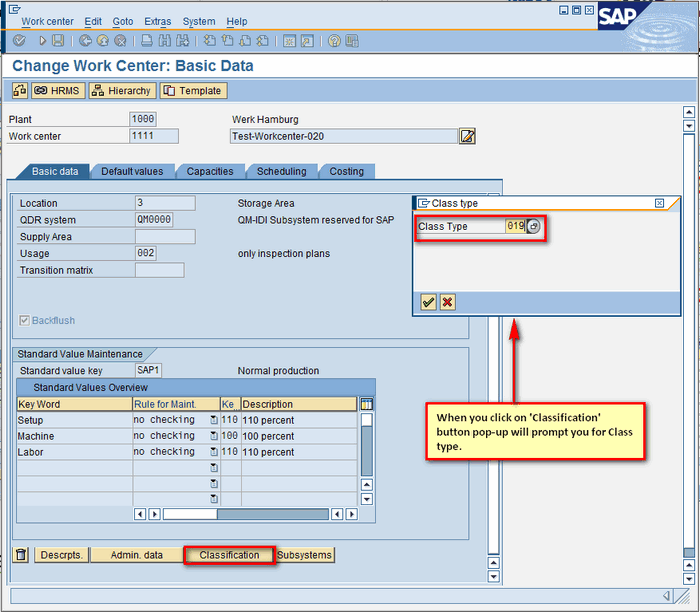Open table settings icon in Standard Values Overview

(x=366, y=404)
